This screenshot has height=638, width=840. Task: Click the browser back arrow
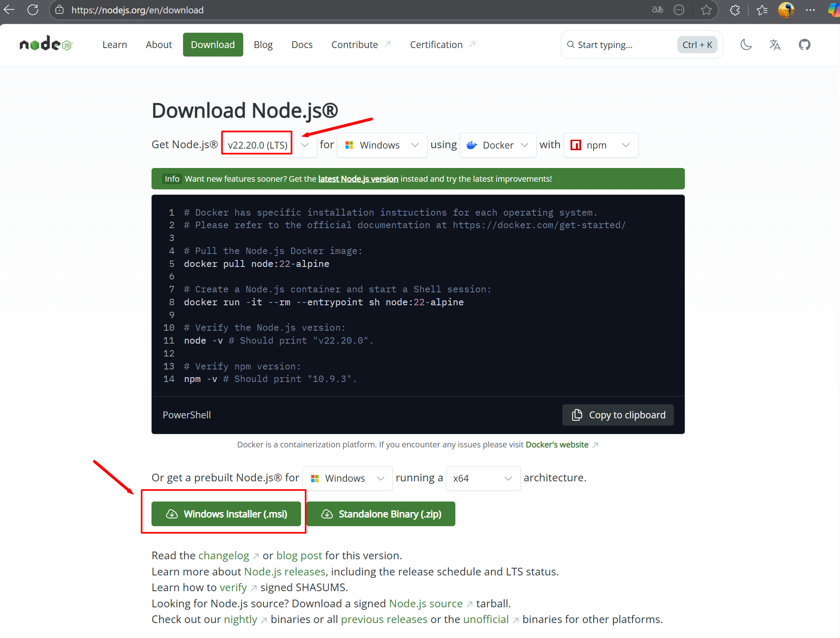tap(9, 10)
